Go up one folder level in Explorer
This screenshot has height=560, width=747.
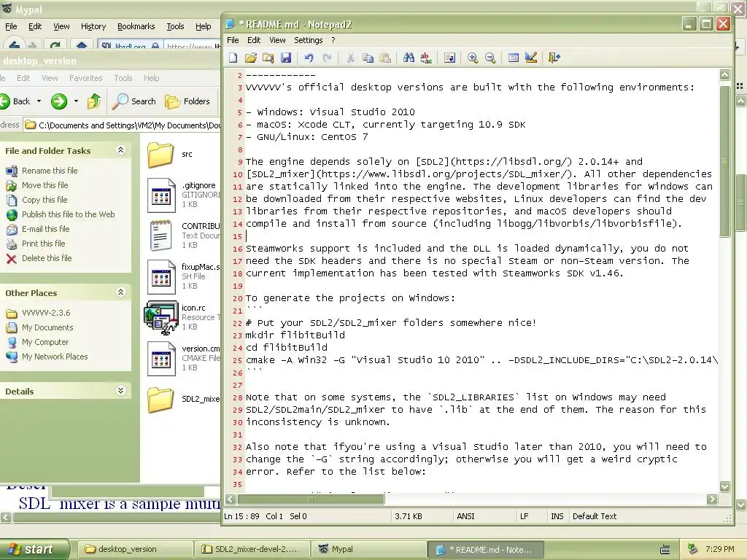(94, 101)
